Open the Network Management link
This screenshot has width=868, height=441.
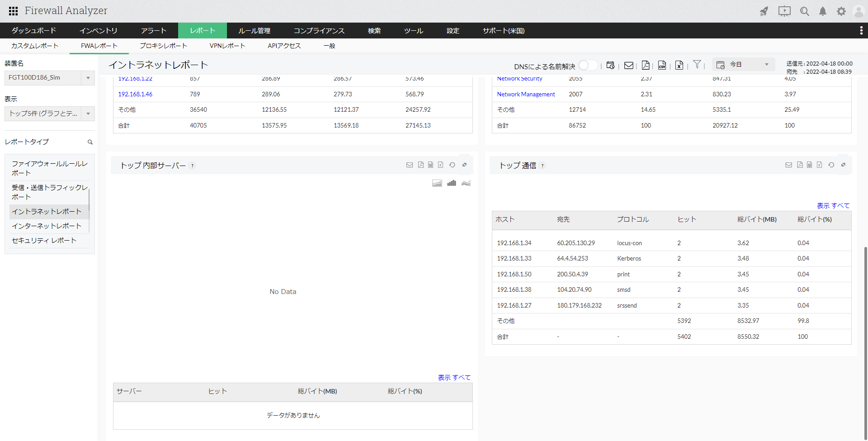[x=526, y=94]
